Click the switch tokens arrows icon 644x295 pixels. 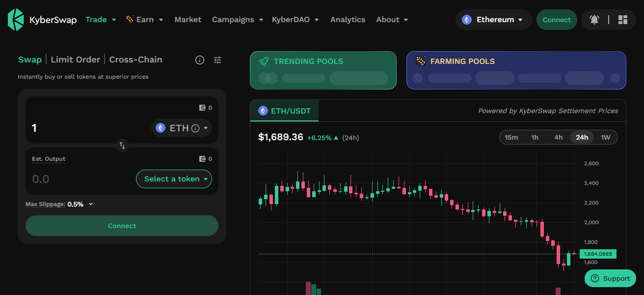(x=122, y=146)
